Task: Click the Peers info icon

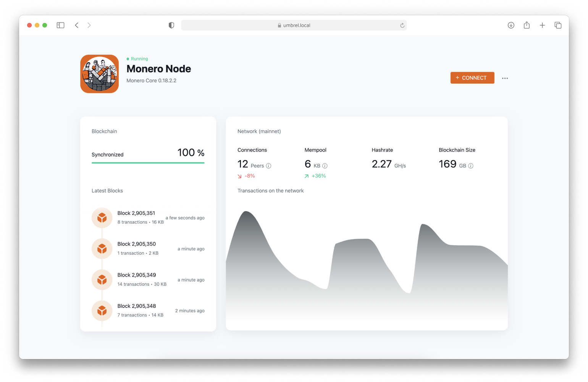Action: pos(268,166)
